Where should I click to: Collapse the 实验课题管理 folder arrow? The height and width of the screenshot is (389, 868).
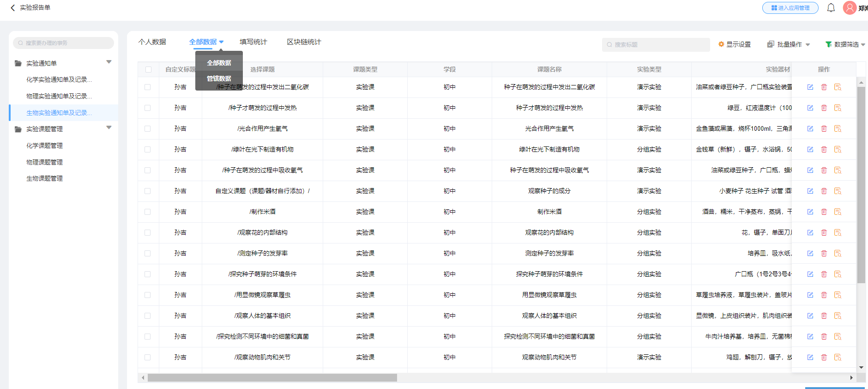(x=109, y=128)
